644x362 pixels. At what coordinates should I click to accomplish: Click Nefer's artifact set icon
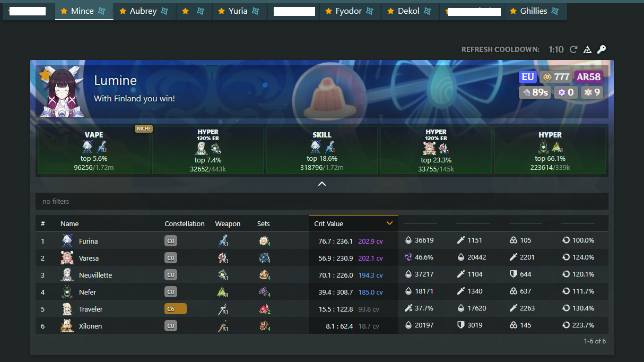click(264, 292)
